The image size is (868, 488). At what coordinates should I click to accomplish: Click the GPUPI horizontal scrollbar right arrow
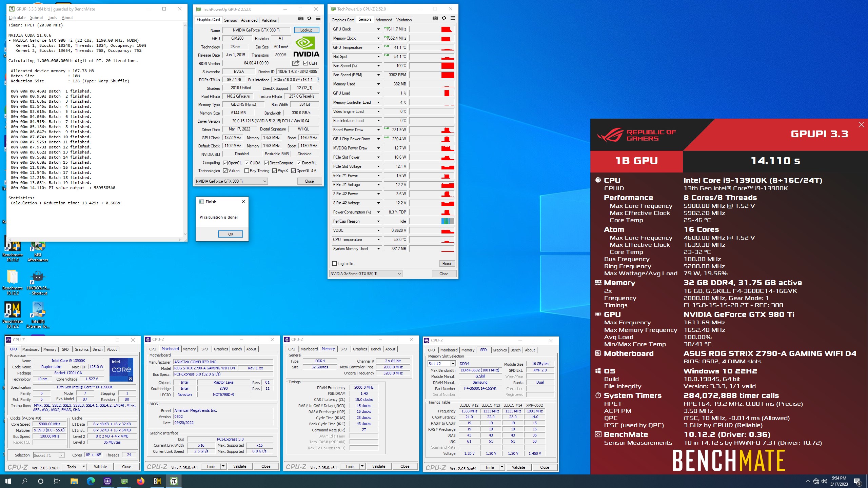pos(179,240)
